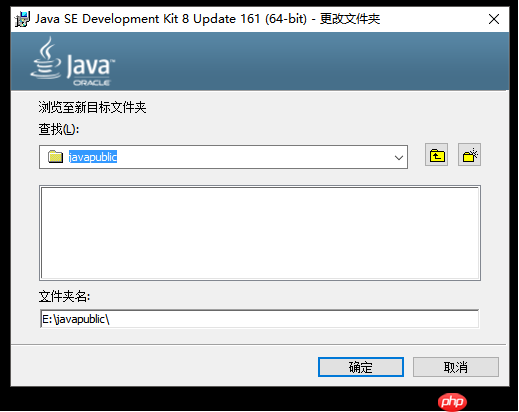Close the change folder dialog
The height and width of the screenshot is (412, 519).
[494, 19]
